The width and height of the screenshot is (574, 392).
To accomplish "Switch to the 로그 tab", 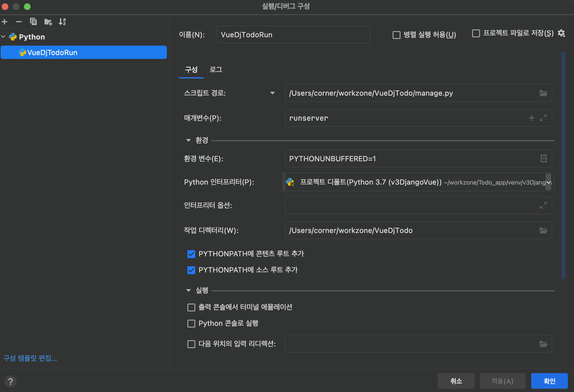I will [x=216, y=70].
